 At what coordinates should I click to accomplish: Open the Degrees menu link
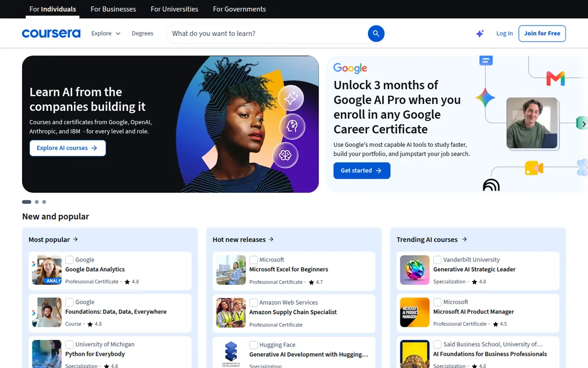143,33
